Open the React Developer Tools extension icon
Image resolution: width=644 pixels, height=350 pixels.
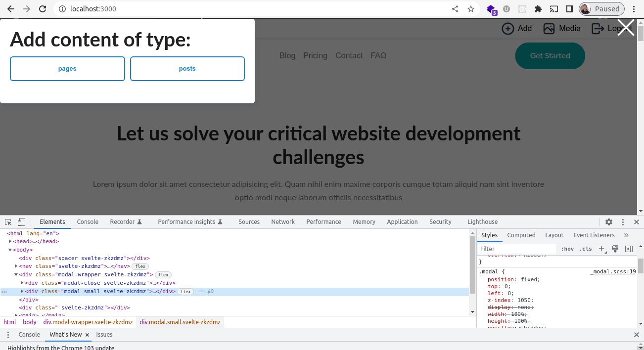[x=522, y=9]
